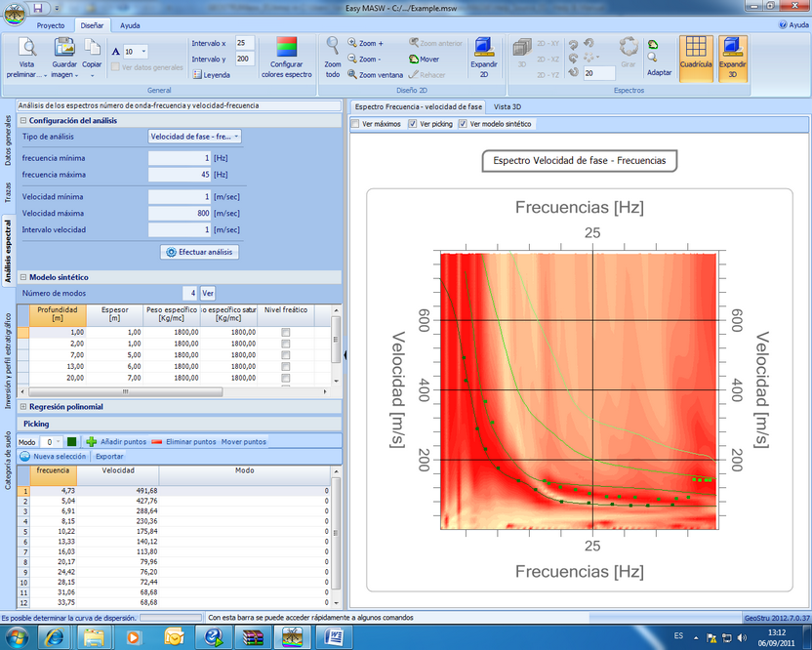
Task: Click taskbar volume speaker icon
Action: (x=742, y=637)
